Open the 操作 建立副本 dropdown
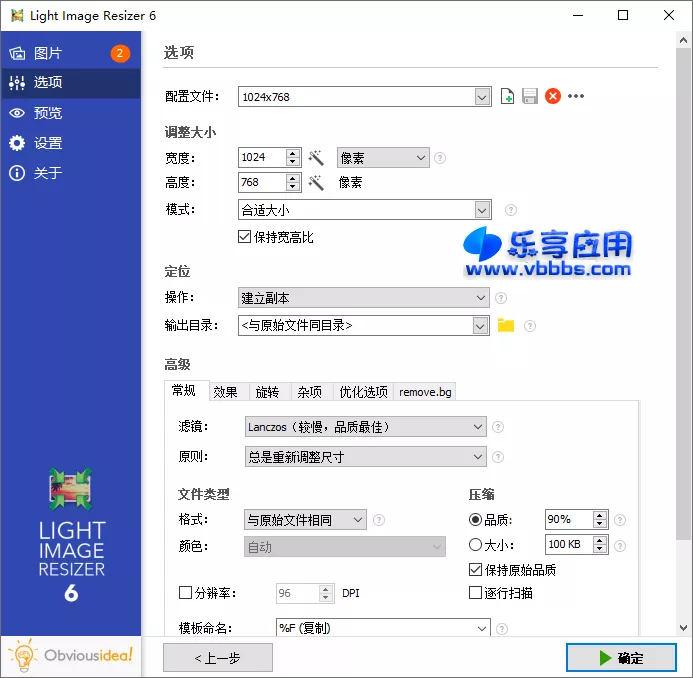This screenshot has width=693, height=678. [x=363, y=298]
